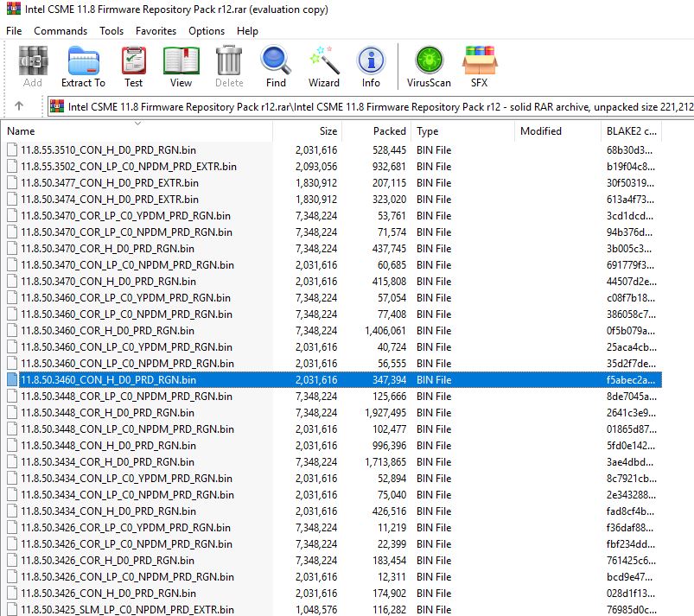The height and width of the screenshot is (616, 694).
Task: Open the File menu
Action: (14, 31)
